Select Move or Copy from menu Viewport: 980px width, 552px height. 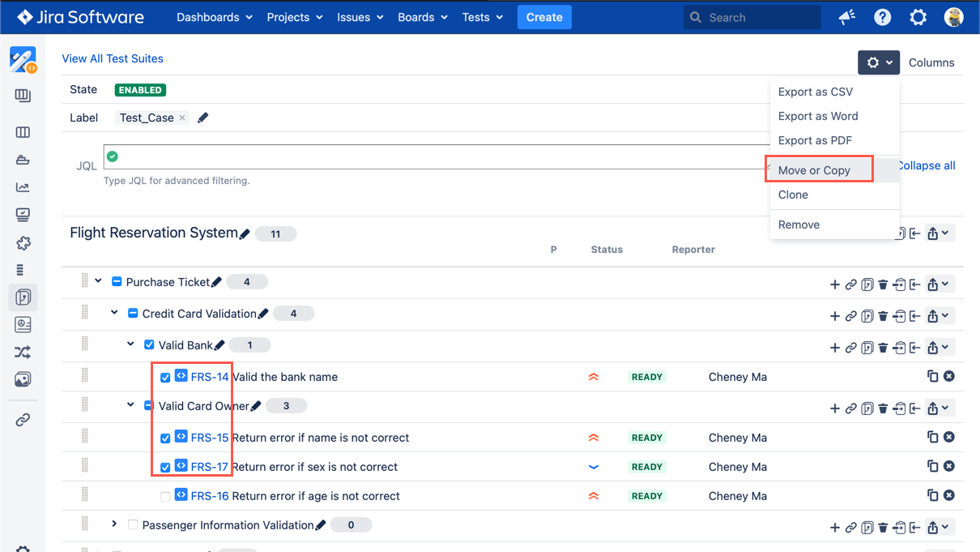814,170
